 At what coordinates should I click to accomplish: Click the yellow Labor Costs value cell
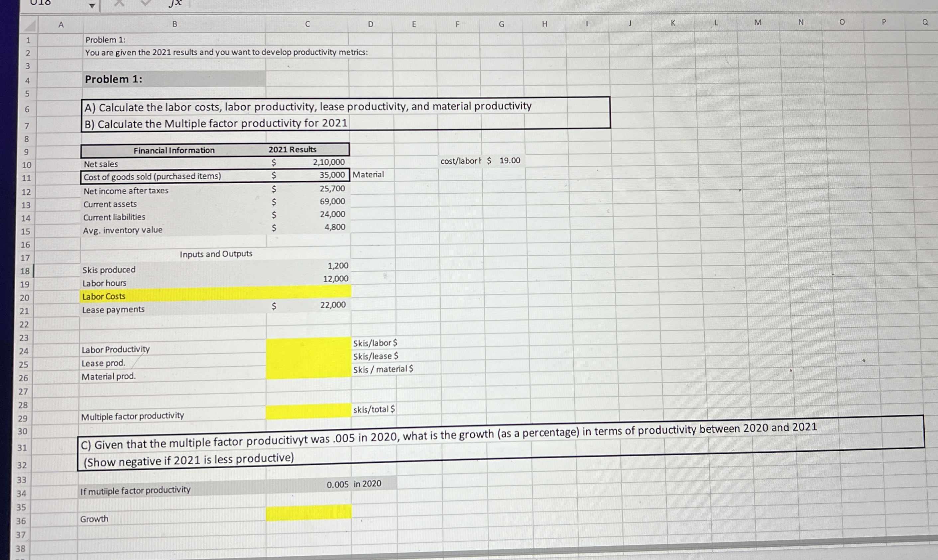[x=308, y=292]
